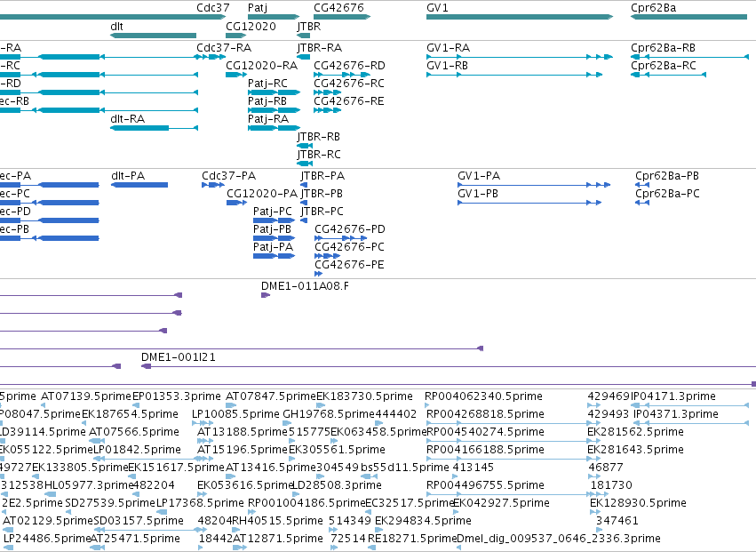756x552 pixels.
Task: Click protein label dlt-PA
Action: pyautogui.click(x=128, y=176)
